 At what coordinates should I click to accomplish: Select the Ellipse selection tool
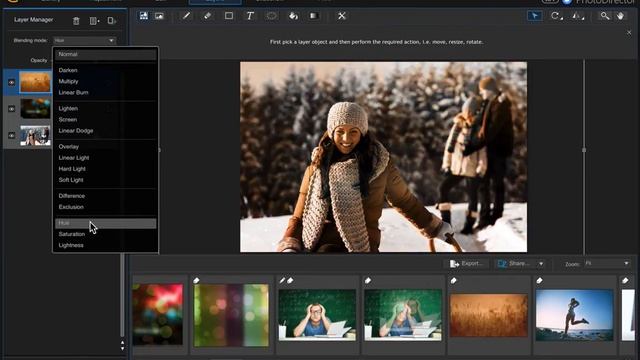271,16
